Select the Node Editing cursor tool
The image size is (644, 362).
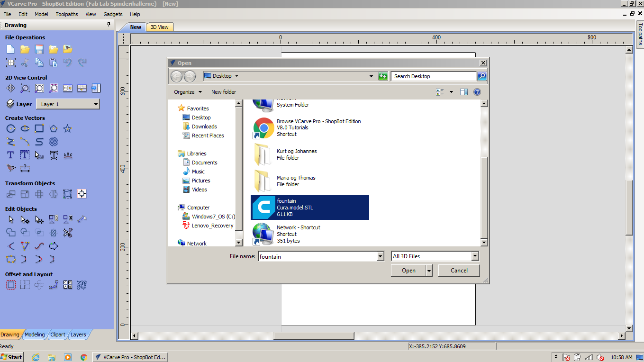click(25, 219)
